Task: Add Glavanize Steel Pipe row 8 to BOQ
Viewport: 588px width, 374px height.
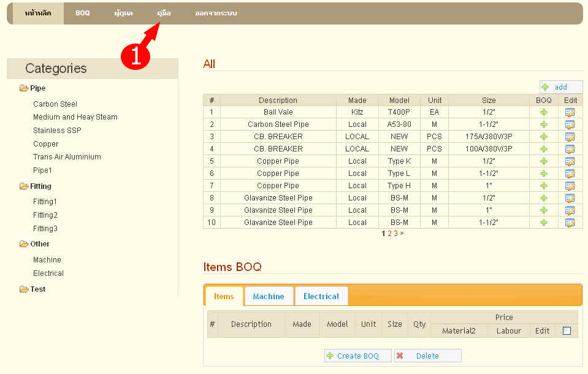Action: (543, 198)
